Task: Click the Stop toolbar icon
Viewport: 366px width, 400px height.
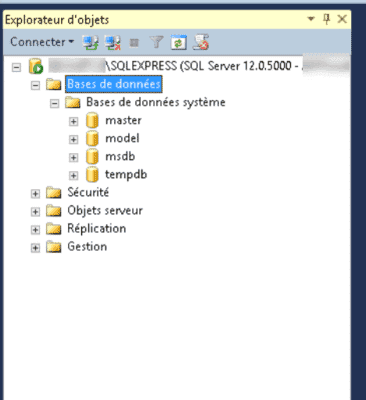Action: point(134,43)
